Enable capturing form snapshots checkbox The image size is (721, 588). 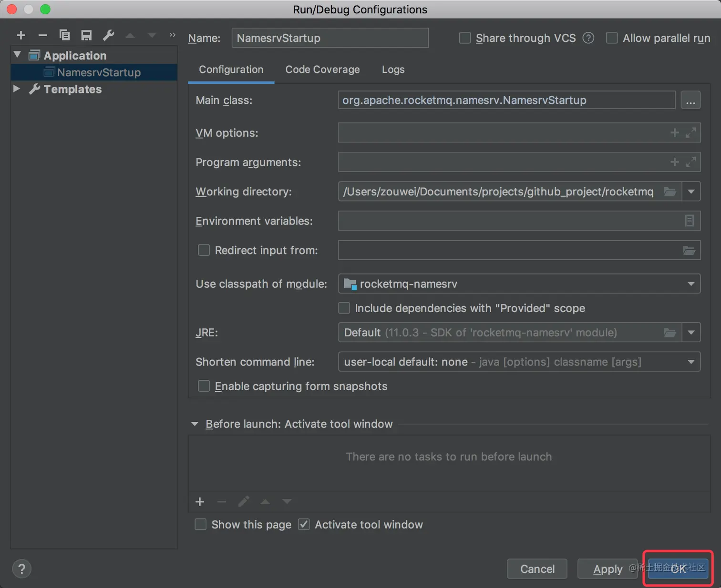click(x=204, y=386)
